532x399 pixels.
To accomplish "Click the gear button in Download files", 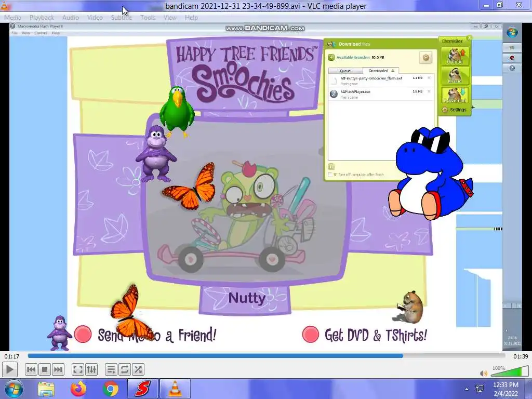I will click(425, 57).
